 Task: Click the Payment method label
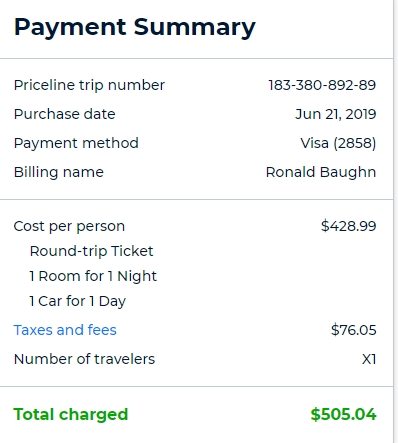click(76, 144)
